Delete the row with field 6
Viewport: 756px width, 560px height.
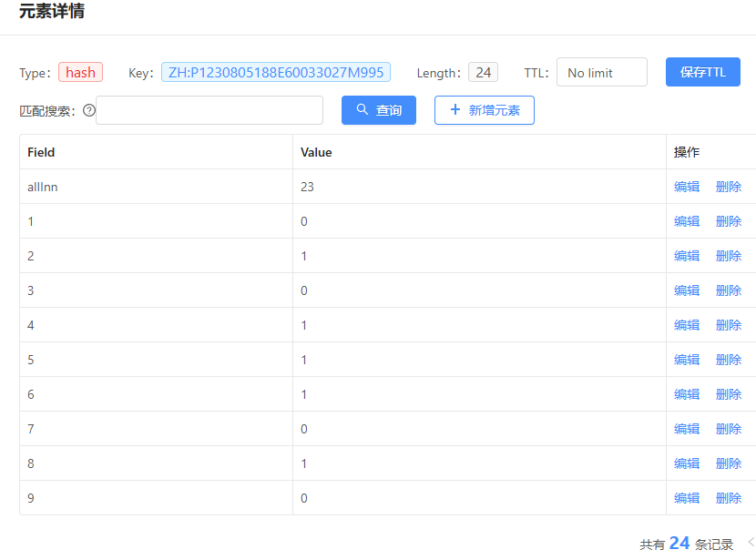(729, 394)
